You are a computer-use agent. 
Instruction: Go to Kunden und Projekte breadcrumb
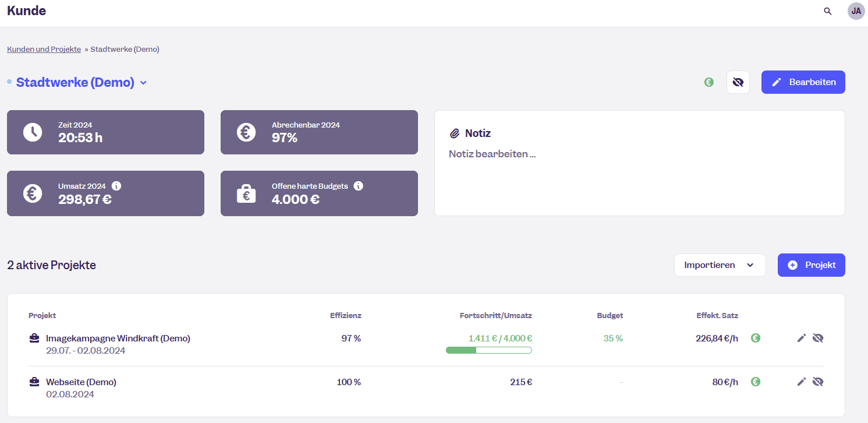pyautogui.click(x=44, y=50)
